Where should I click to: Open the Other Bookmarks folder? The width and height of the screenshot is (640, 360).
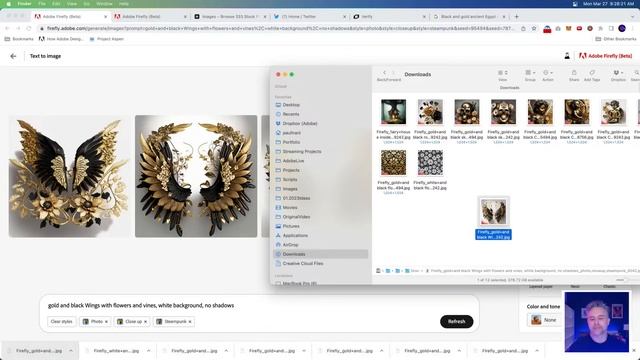(x=616, y=39)
